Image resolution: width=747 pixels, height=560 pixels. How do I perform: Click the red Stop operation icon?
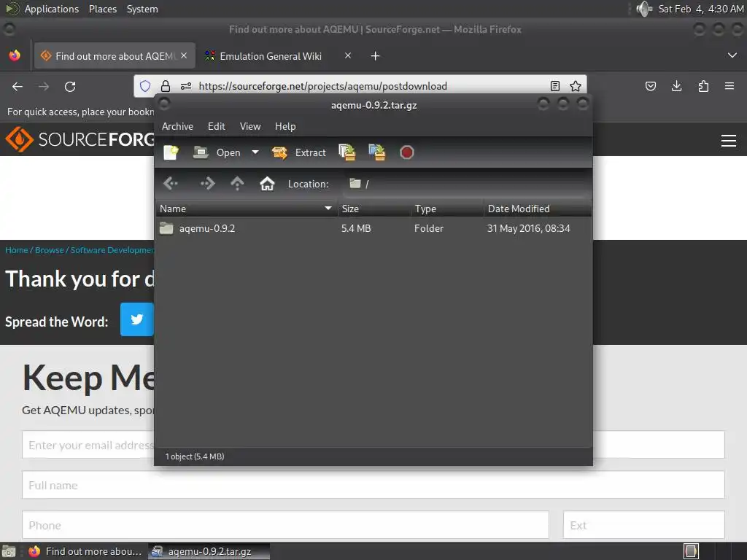pyautogui.click(x=407, y=152)
